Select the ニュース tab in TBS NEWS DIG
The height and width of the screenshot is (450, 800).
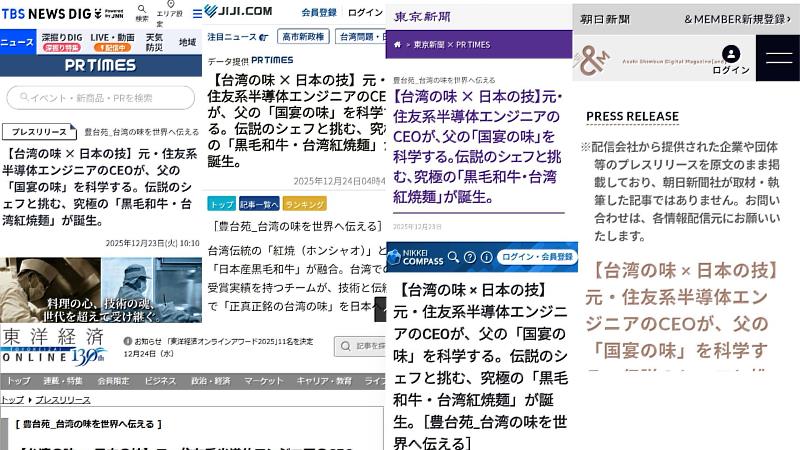tap(17, 42)
